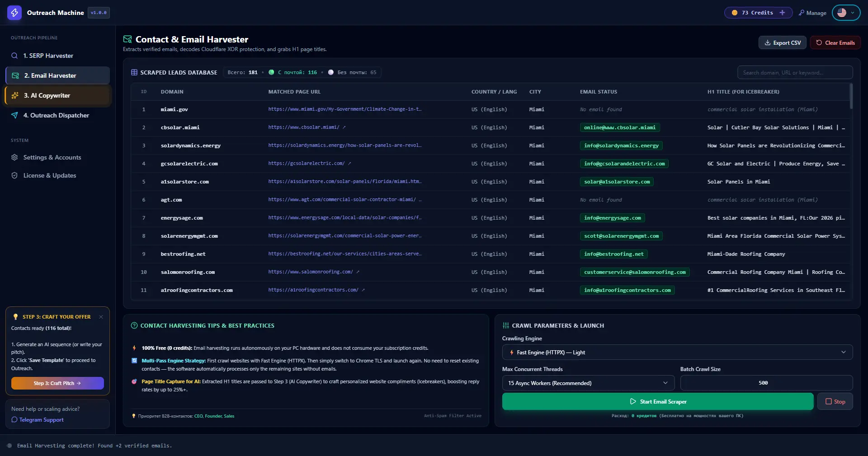Click the scott@solarenergymgmt.com email badge

[x=621, y=236]
